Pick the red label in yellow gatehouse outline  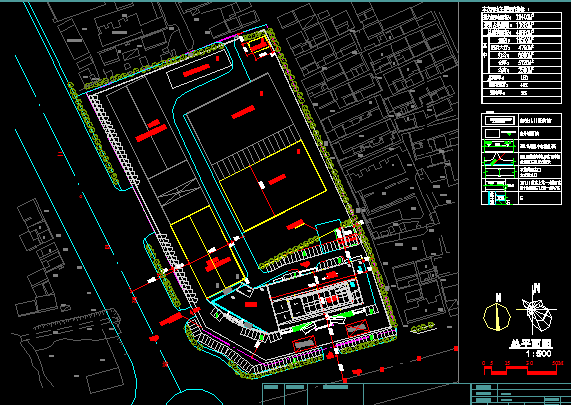pos(259,46)
